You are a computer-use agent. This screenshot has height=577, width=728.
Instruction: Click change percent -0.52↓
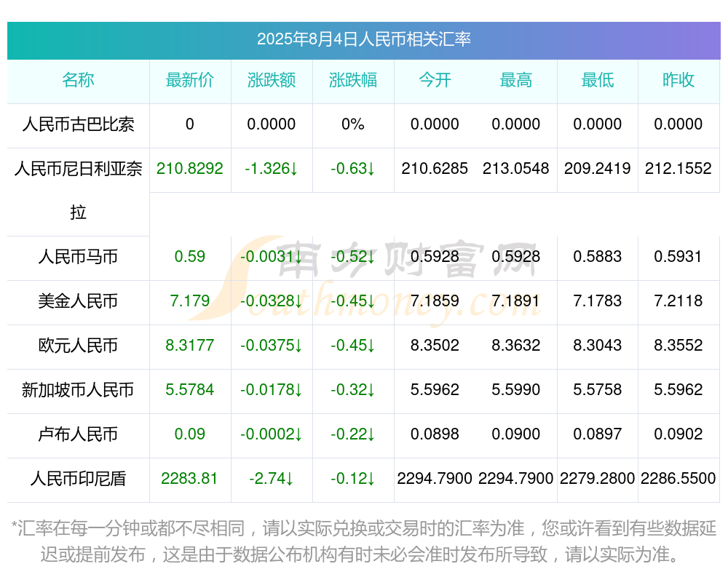tap(353, 257)
